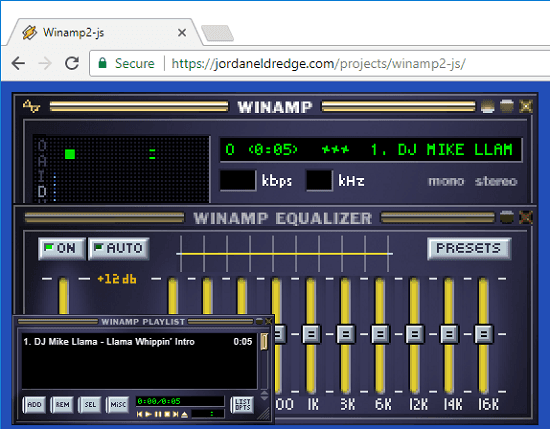Click the mono indicator

tap(446, 181)
